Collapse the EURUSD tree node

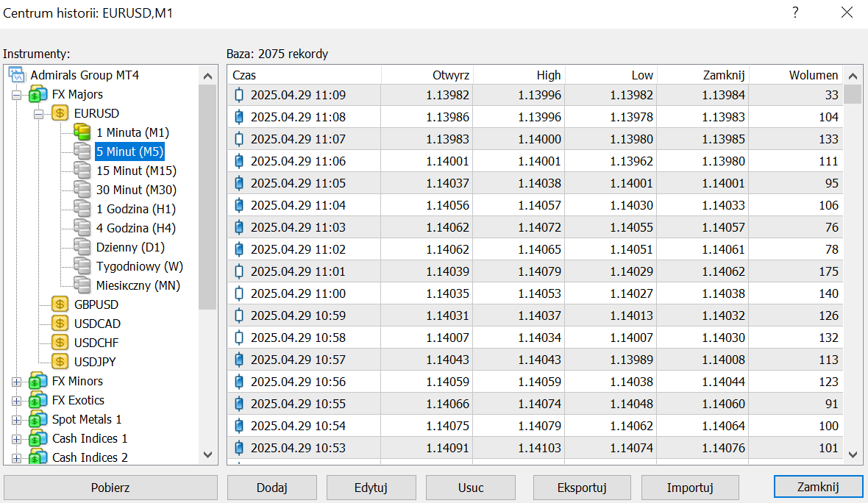click(39, 115)
